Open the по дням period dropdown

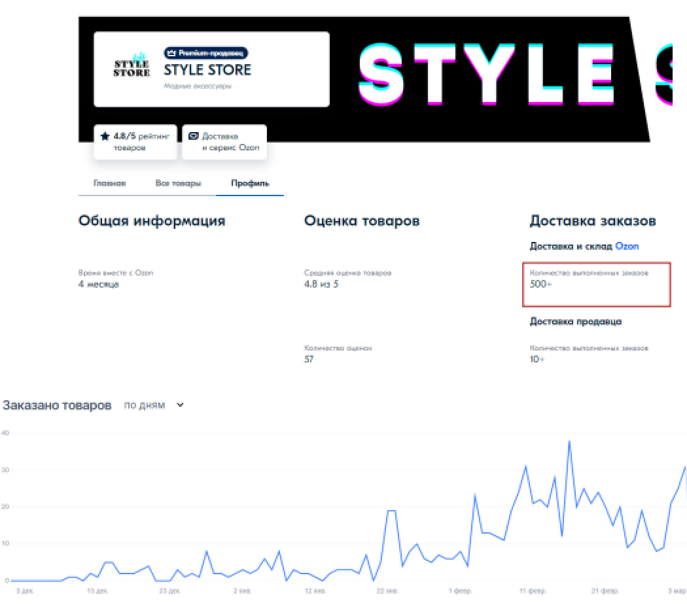click(x=153, y=405)
